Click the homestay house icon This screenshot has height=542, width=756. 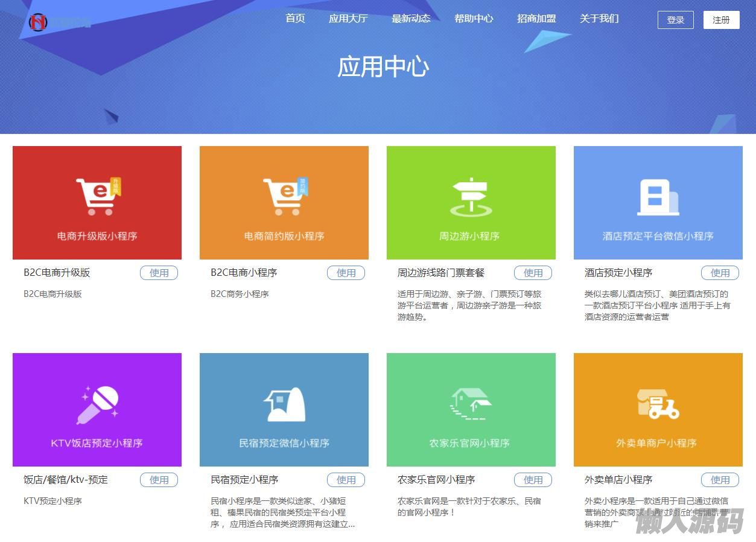[284, 404]
